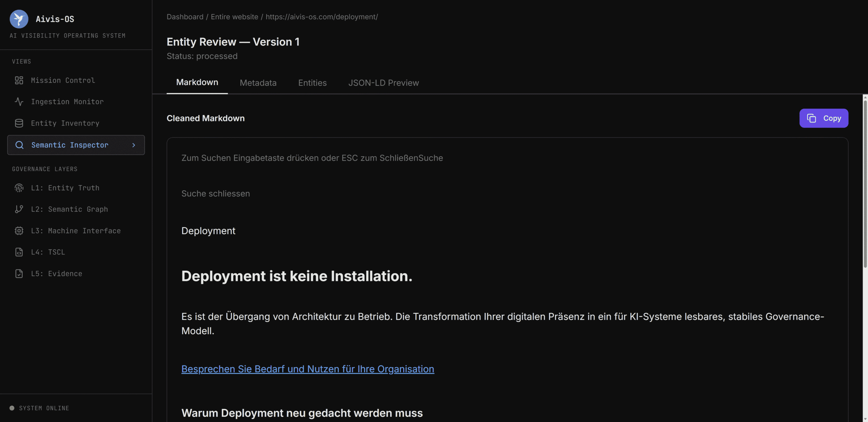Image resolution: width=868 pixels, height=422 pixels.
Task: Show the JSON-LD Preview tab
Action: [383, 83]
